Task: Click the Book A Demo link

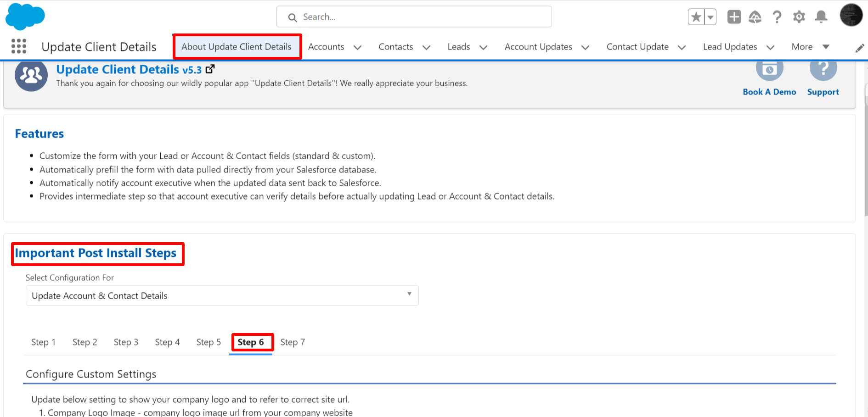Action: click(x=769, y=92)
